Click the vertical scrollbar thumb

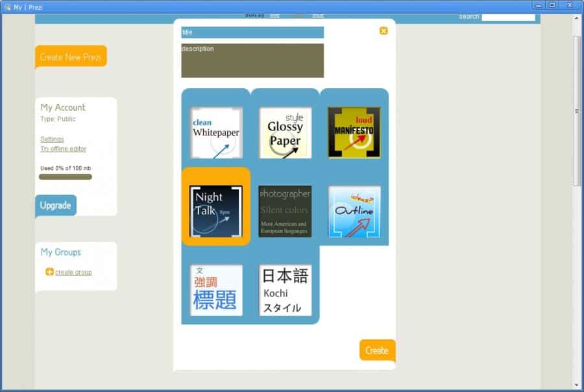point(577,111)
